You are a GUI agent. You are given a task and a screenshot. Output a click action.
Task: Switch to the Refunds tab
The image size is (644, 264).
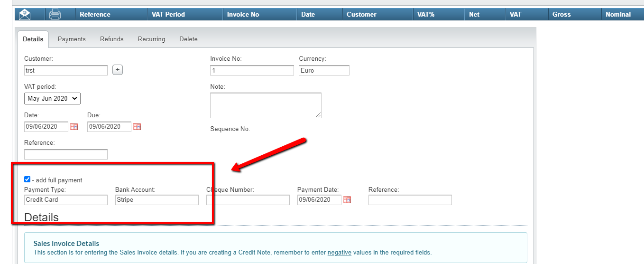pos(111,39)
